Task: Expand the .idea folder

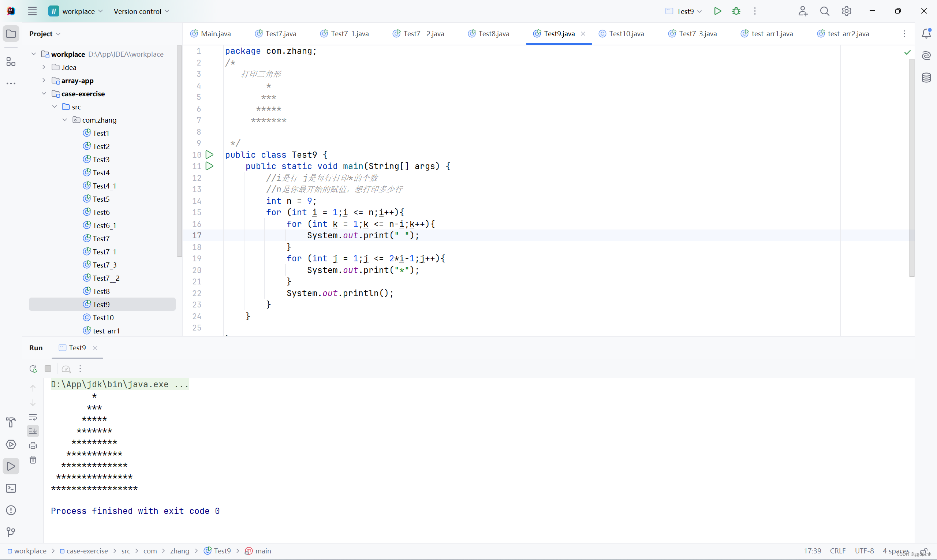Action: tap(44, 67)
